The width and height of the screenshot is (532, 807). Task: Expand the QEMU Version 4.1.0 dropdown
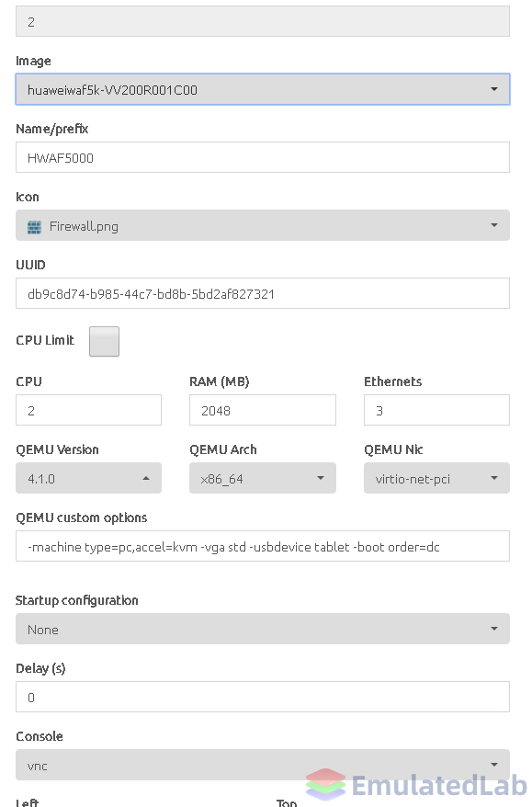[x=88, y=478]
